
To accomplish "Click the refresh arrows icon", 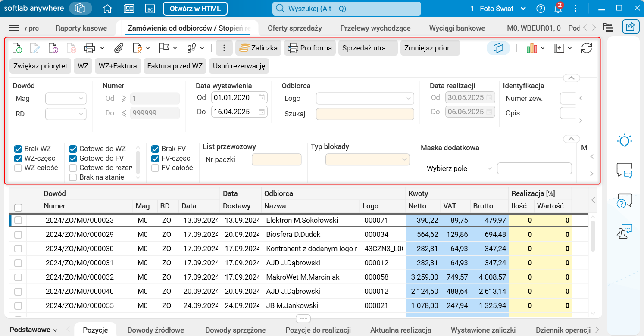I will tap(586, 48).
